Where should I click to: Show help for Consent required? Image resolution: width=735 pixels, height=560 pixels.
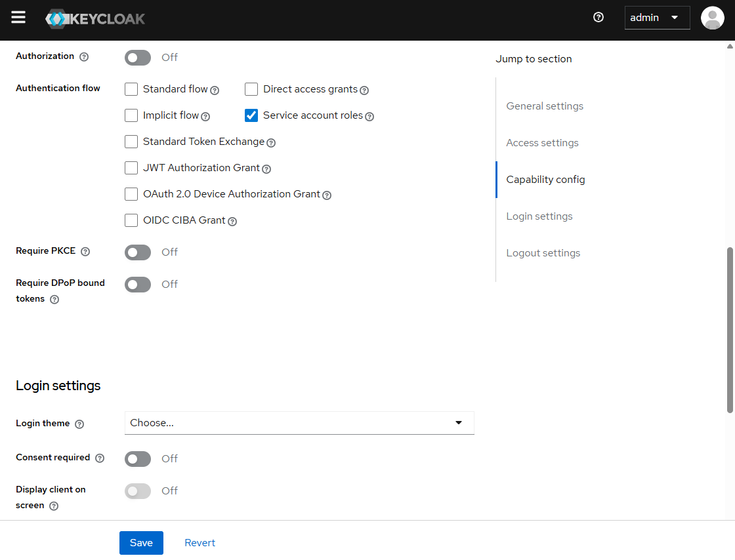[100, 458]
